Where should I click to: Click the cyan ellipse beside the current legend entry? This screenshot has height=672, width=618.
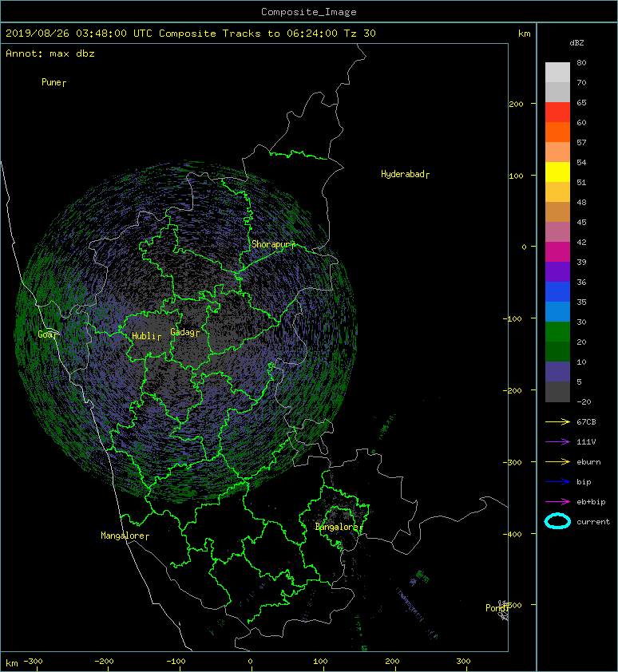point(557,521)
